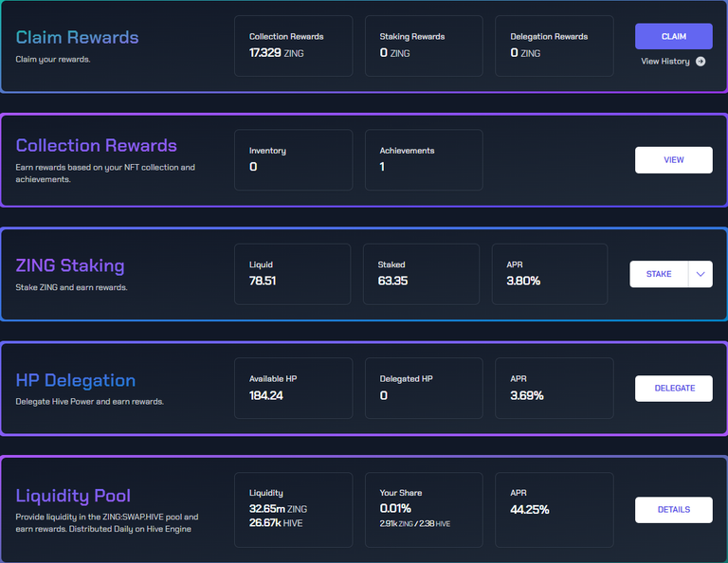Click the ZING Staking APR 3.80%
The height and width of the screenshot is (563, 728).
pos(523,281)
